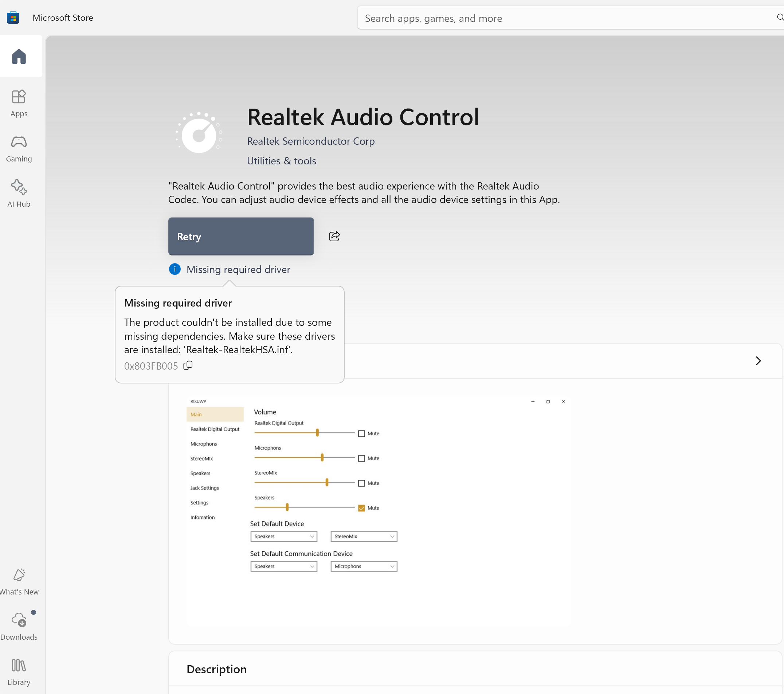Open the Gaming section
The width and height of the screenshot is (784, 694).
coord(19,149)
